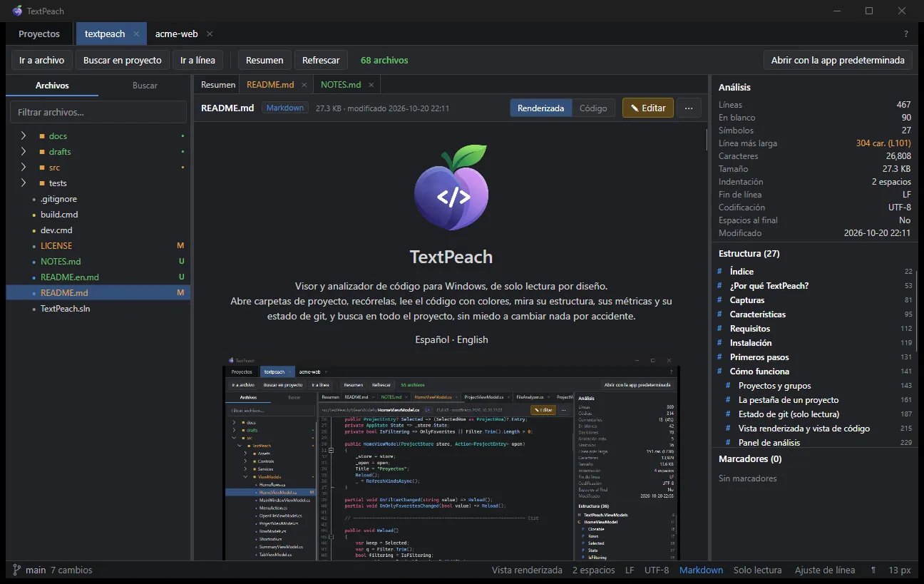Switch to Renderizada view
The image size is (924, 584).
540,108
